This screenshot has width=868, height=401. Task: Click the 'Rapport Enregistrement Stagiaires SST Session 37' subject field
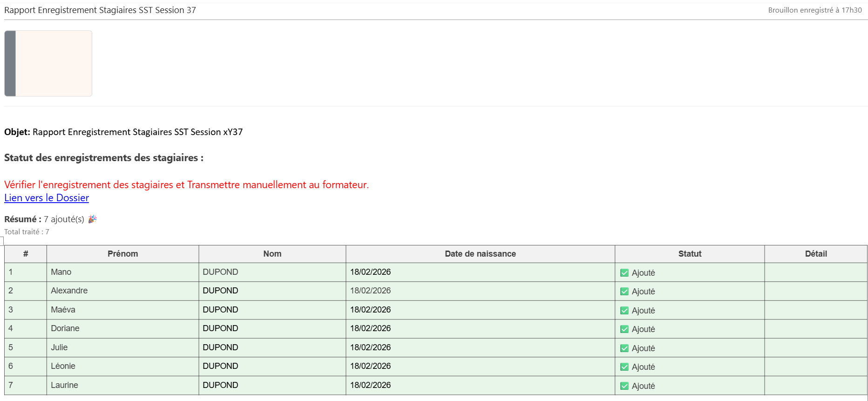point(100,10)
